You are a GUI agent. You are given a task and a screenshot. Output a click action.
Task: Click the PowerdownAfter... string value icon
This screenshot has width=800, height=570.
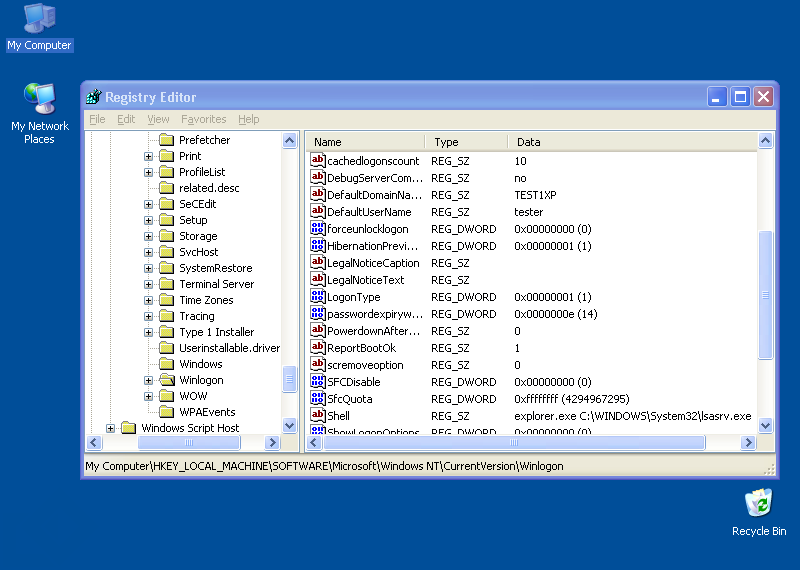pos(317,331)
